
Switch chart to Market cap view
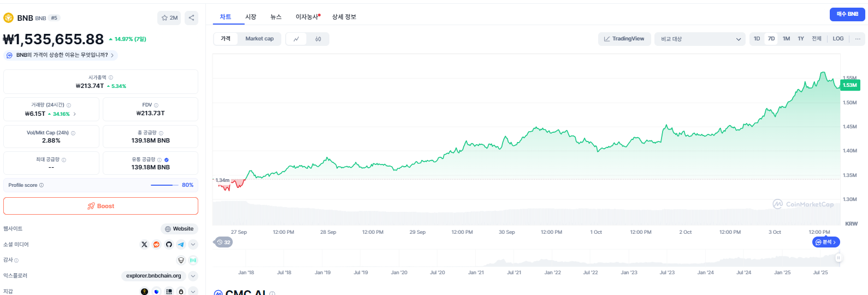click(x=259, y=39)
